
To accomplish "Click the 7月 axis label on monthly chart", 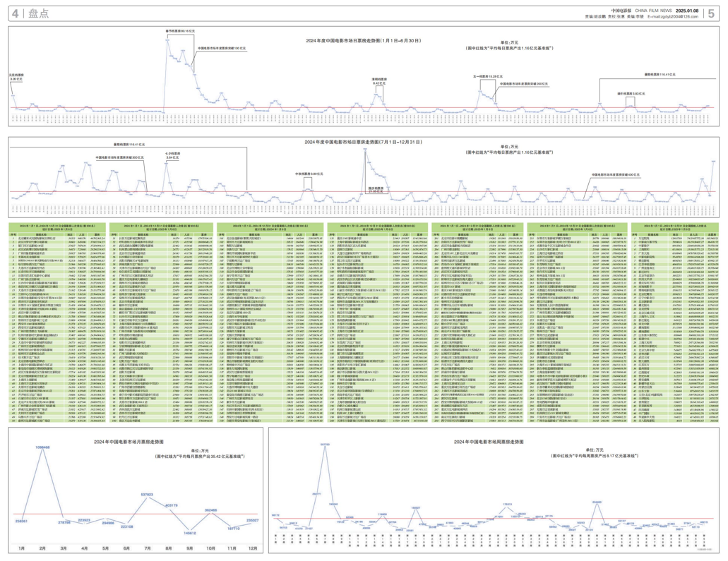I will tap(147, 548).
